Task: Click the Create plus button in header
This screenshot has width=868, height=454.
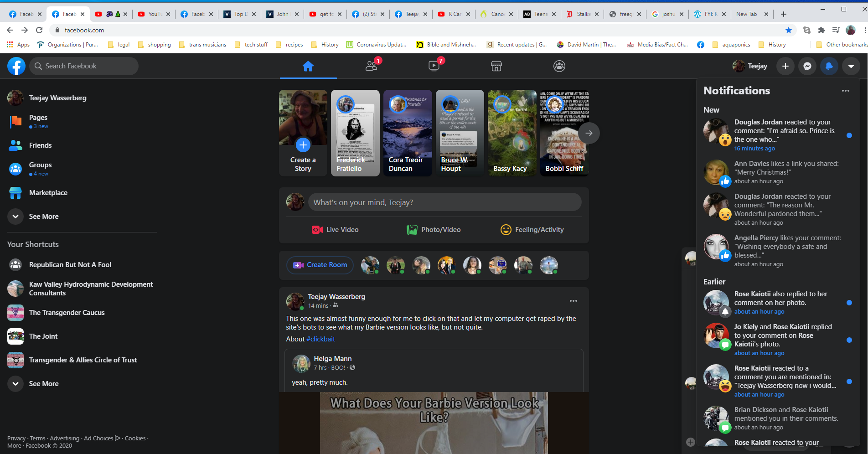Action: point(785,66)
